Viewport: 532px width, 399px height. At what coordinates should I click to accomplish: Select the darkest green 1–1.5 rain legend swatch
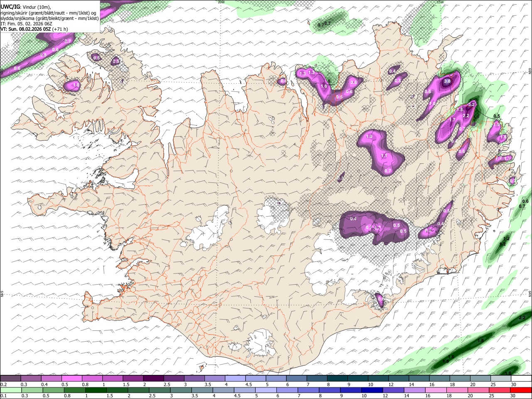click(x=96, y=390)
